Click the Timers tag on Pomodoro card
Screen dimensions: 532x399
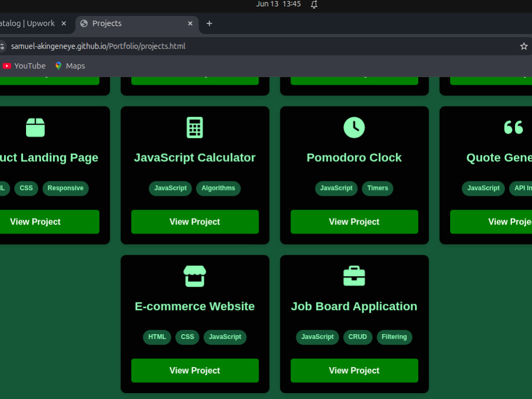tap(377, 188)
